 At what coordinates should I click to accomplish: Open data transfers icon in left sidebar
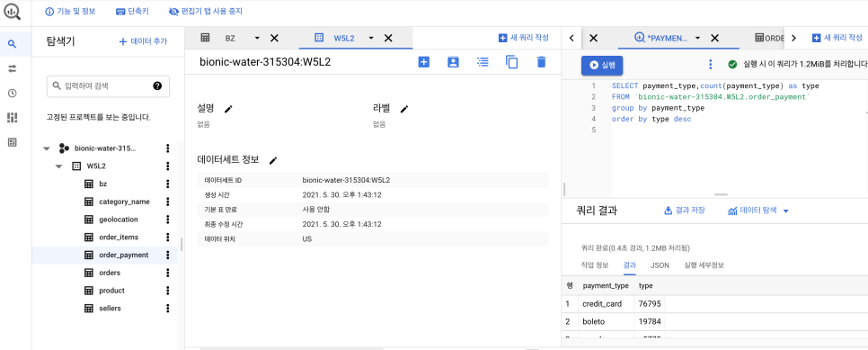(13, 68)
